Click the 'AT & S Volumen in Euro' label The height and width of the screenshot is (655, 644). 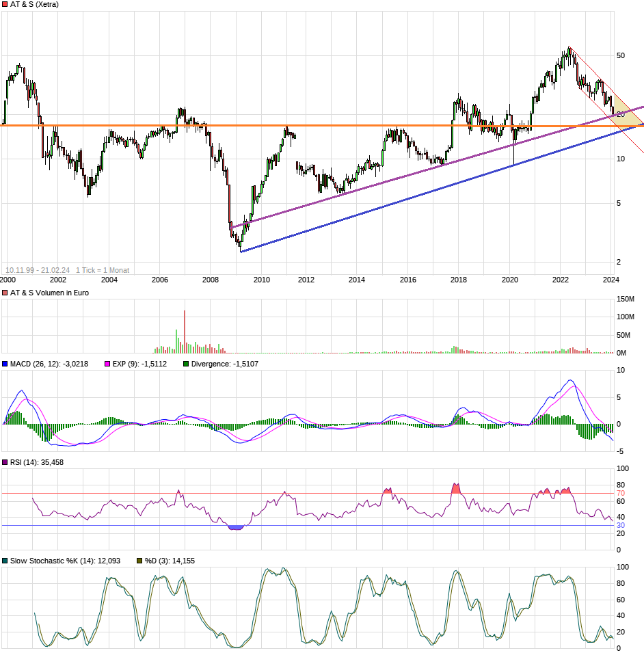49,293
